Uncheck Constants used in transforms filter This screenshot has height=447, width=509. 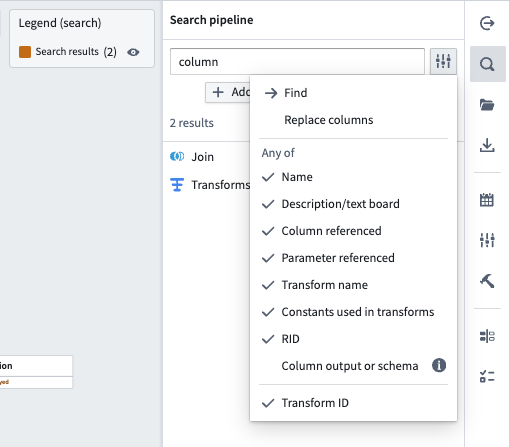(x=353, y=312)
